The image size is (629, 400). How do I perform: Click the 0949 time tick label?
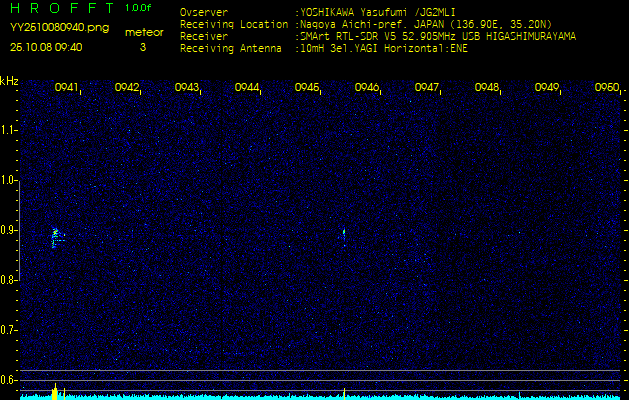[547, 87]
